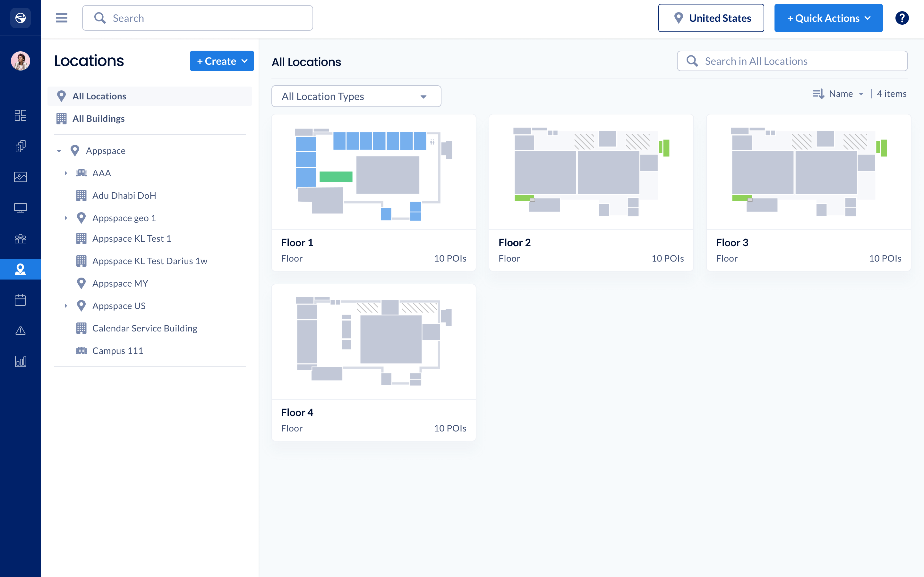Viewport: 924px width, 577px height.
Task: Click the help question mark icon
Action: [902, 18]
